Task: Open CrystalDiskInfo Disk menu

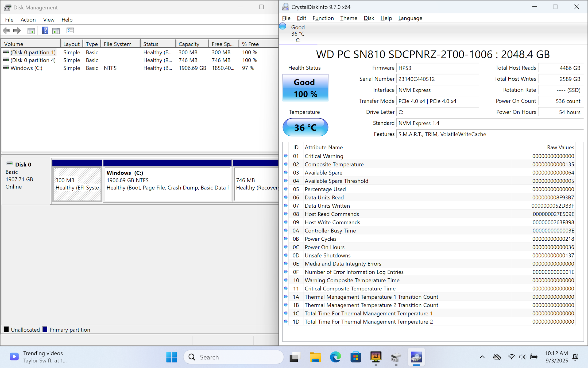Action: 369,18
